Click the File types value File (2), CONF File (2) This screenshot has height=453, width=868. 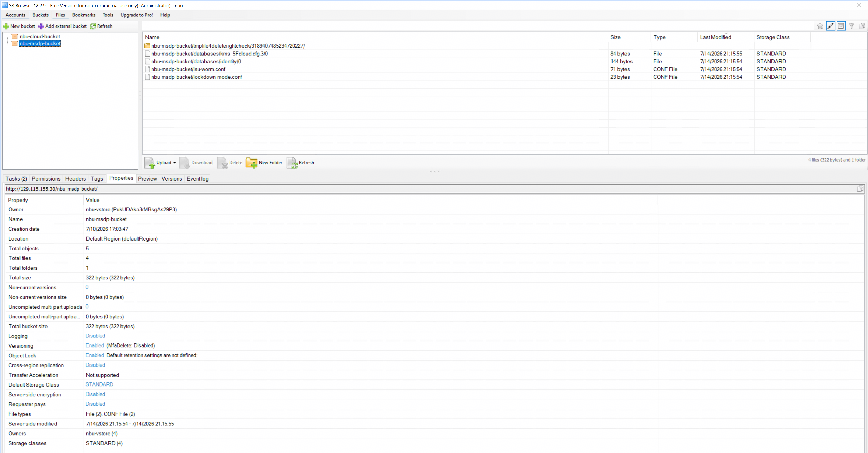[x=111, y=414]
